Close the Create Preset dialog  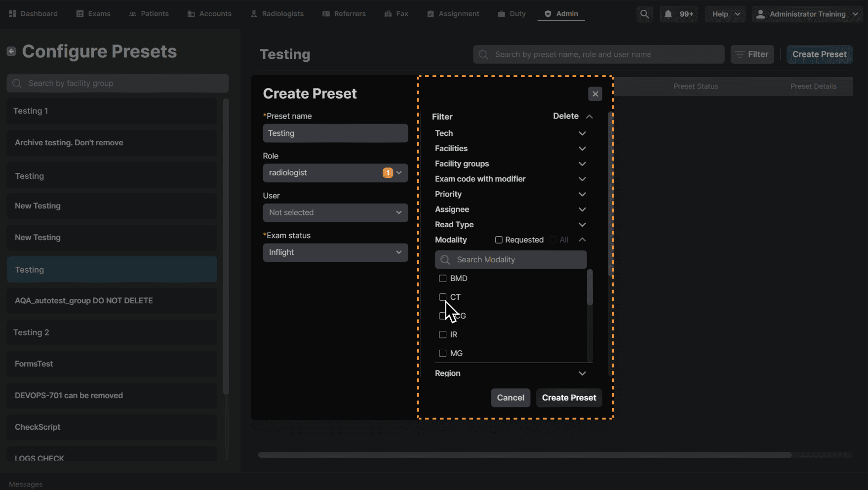[595, 94]
